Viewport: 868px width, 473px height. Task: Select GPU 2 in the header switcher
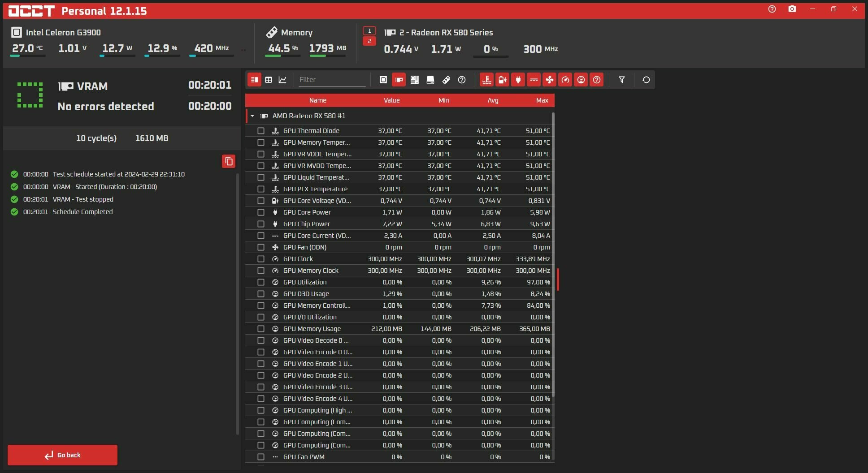369,41
